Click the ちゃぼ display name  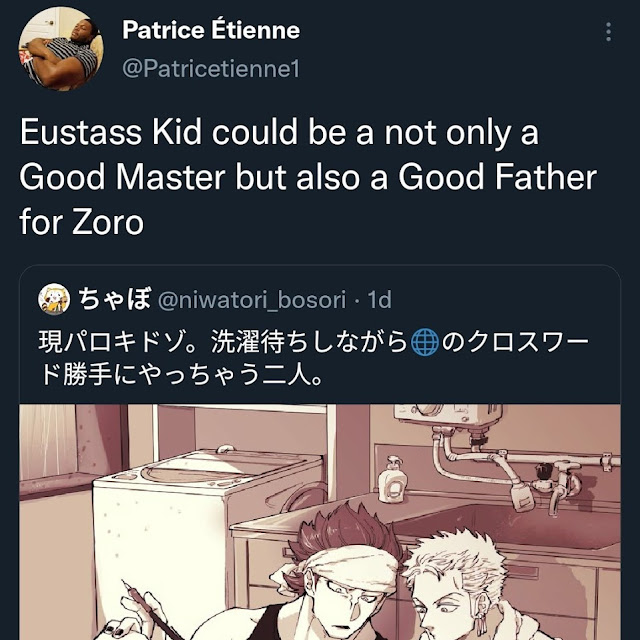pos(115,298)
